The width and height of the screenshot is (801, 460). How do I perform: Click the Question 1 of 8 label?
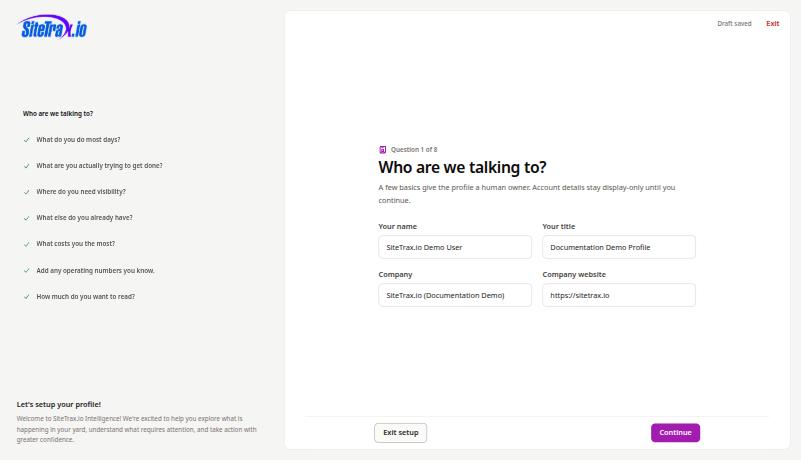(x=414, y=150)
